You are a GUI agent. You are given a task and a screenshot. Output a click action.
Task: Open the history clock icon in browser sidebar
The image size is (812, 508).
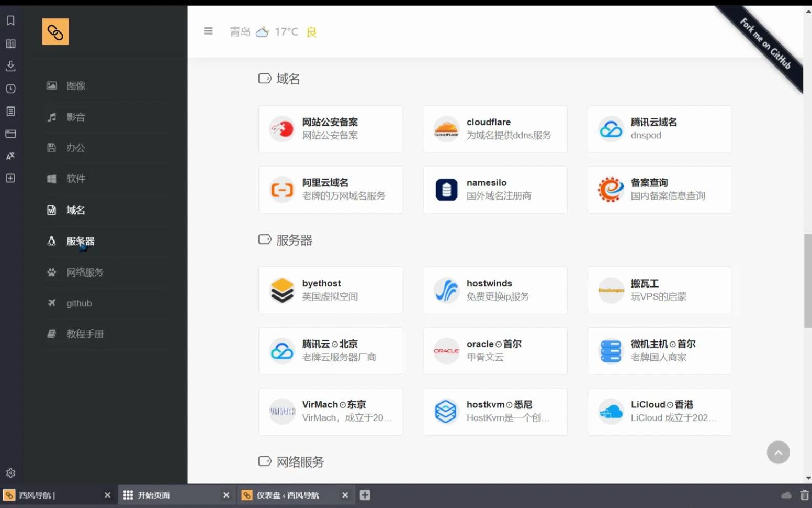10,89
